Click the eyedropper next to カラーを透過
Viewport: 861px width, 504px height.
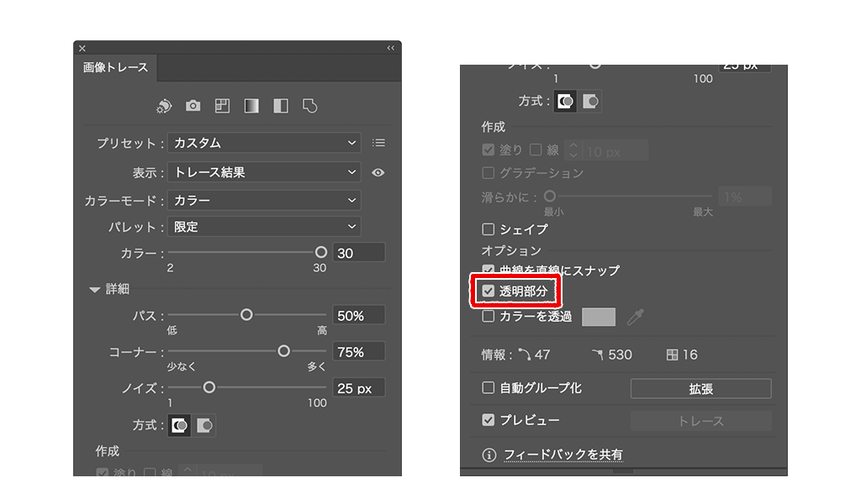click(x=636, y=317)
